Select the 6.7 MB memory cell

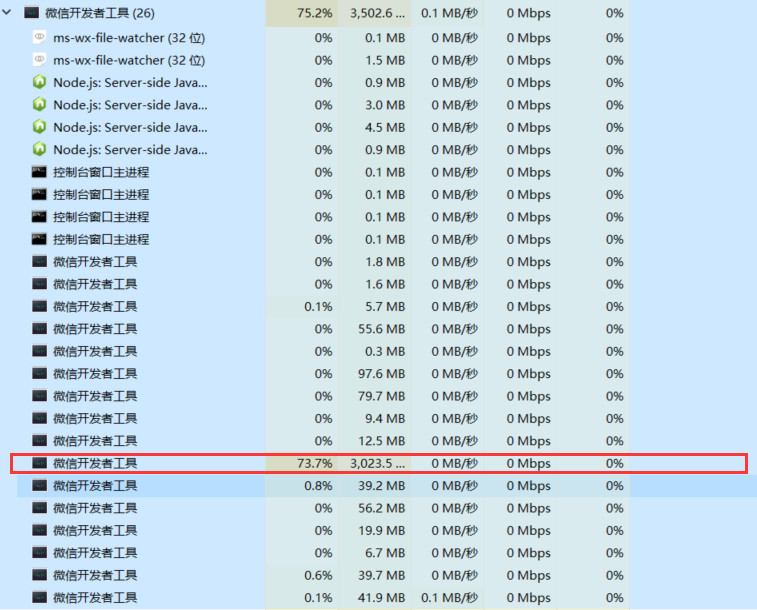coord(385,553)
